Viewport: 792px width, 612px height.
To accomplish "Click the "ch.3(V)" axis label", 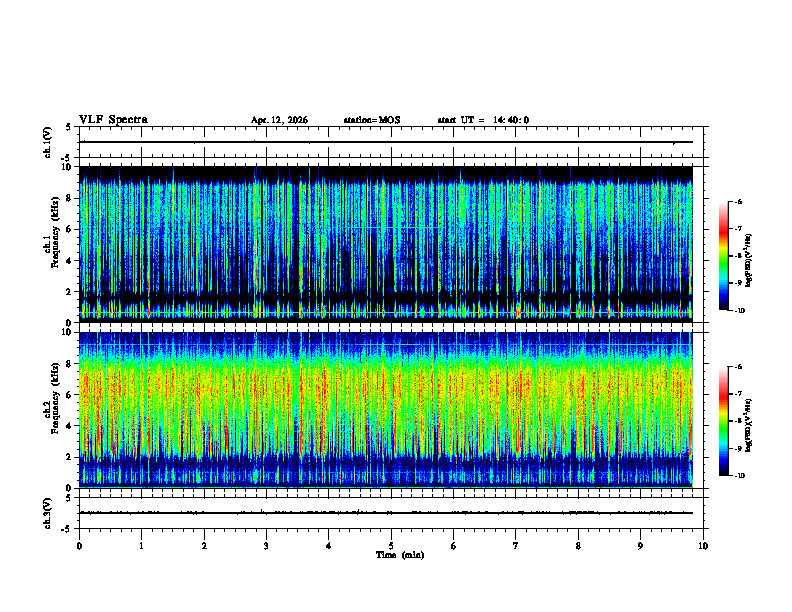I will coord(48,514).
